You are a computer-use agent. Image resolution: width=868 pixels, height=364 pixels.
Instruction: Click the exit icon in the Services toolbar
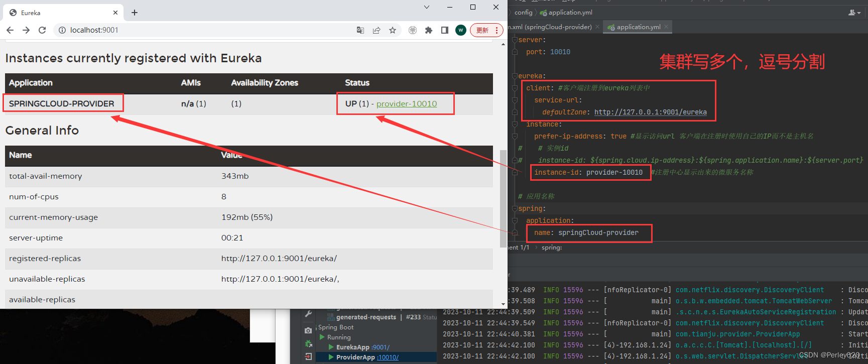click(x=308, y=356)
